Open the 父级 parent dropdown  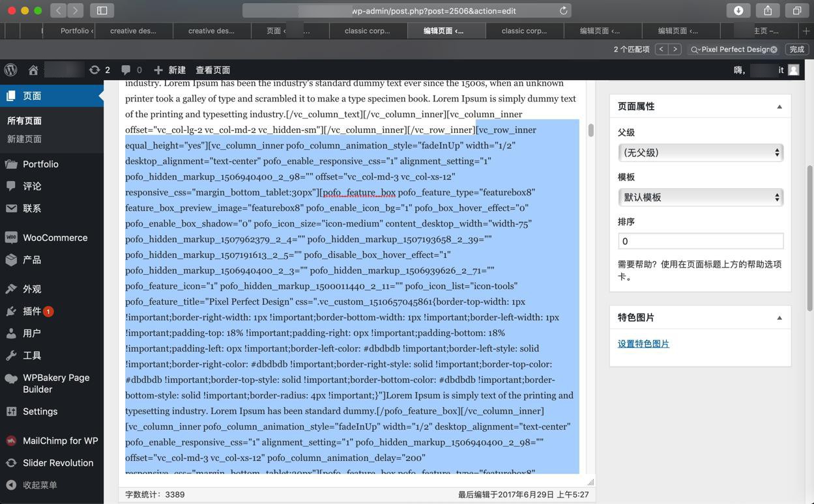coord(701,152)
